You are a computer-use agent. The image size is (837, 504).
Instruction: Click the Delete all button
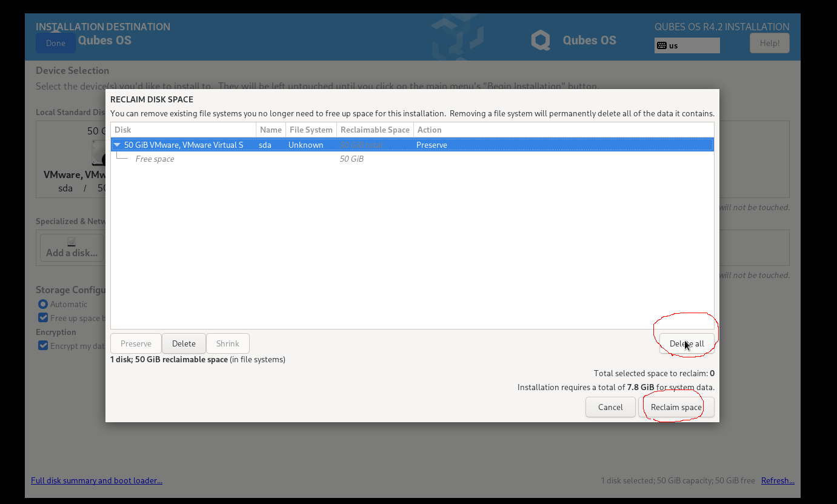687,343
